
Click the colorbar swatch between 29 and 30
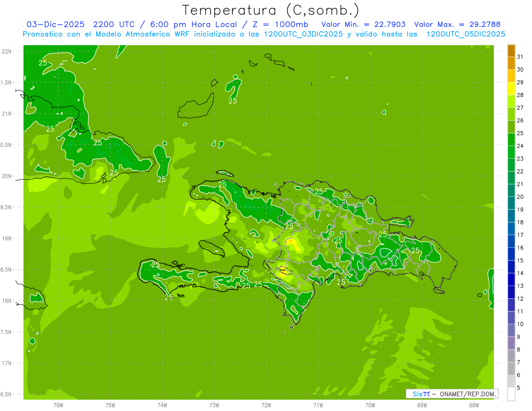(511, 76)
